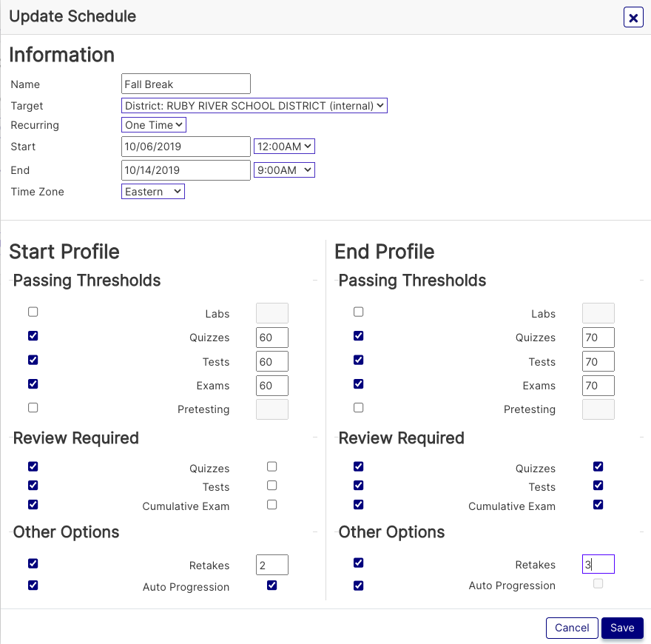Click End Profile Tests threshold field
Screen dimensions: 651x644
(598, 362)
